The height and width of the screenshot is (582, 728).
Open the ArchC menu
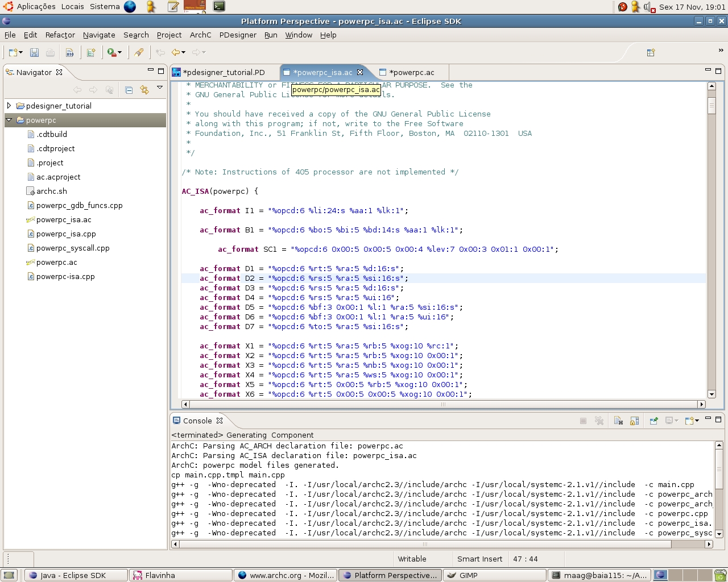pyautogui.click(x=200, y=35)
